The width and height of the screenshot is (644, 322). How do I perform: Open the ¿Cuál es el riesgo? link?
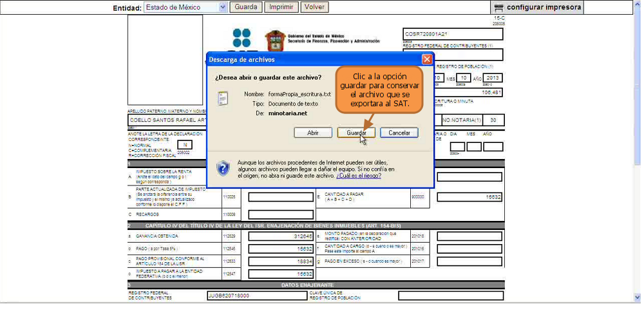click(359, 176)
